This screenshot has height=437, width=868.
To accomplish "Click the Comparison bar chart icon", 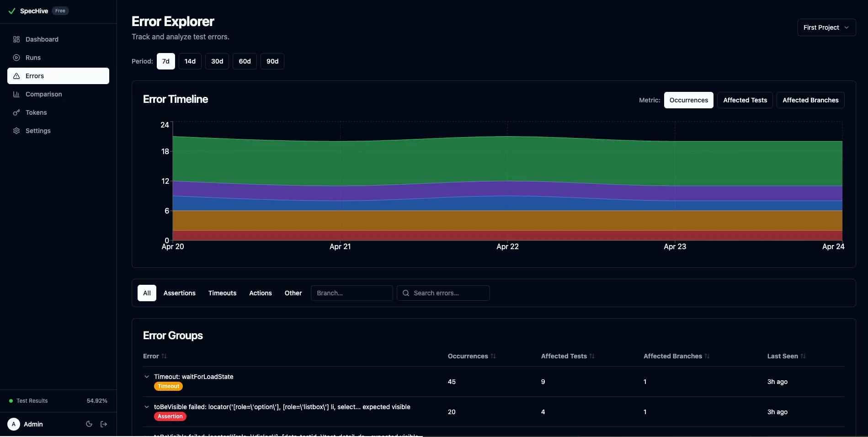I will [16, 94].
